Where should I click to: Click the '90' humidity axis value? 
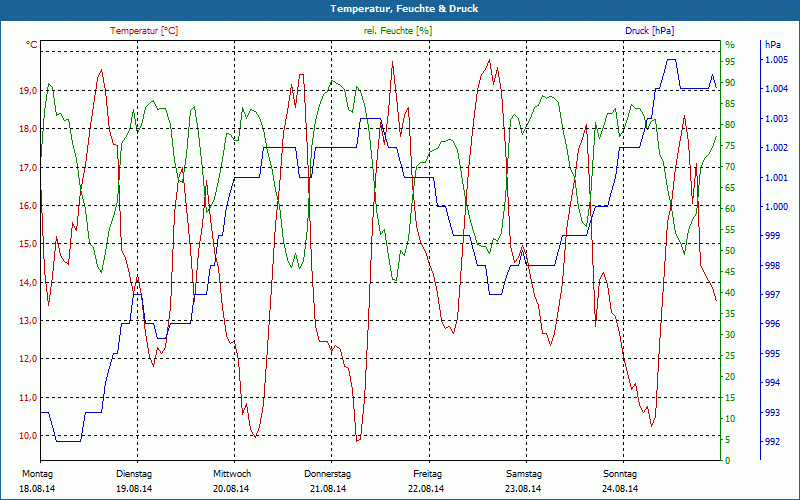[x=730, y=83]
